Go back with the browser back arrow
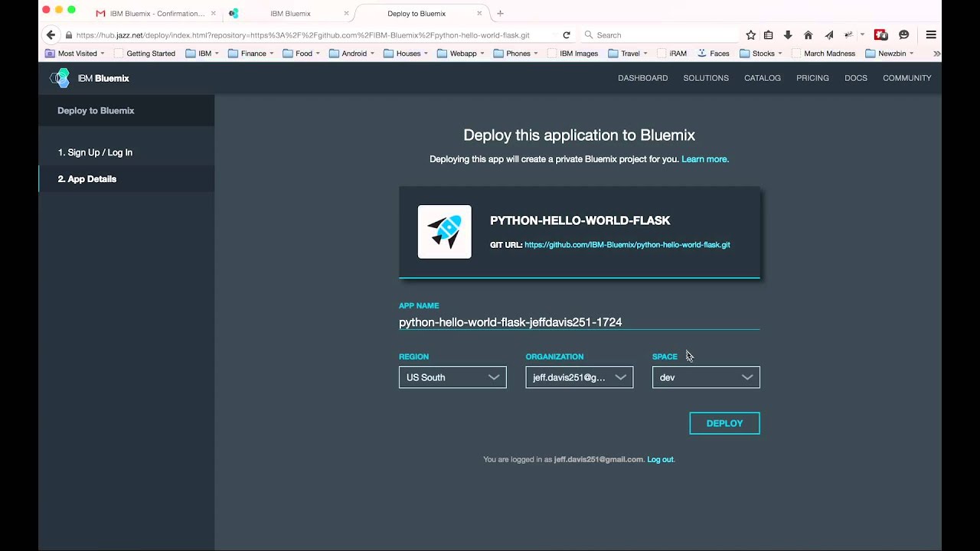This screenshot has width=980, height=551. [x=51, y=35]
